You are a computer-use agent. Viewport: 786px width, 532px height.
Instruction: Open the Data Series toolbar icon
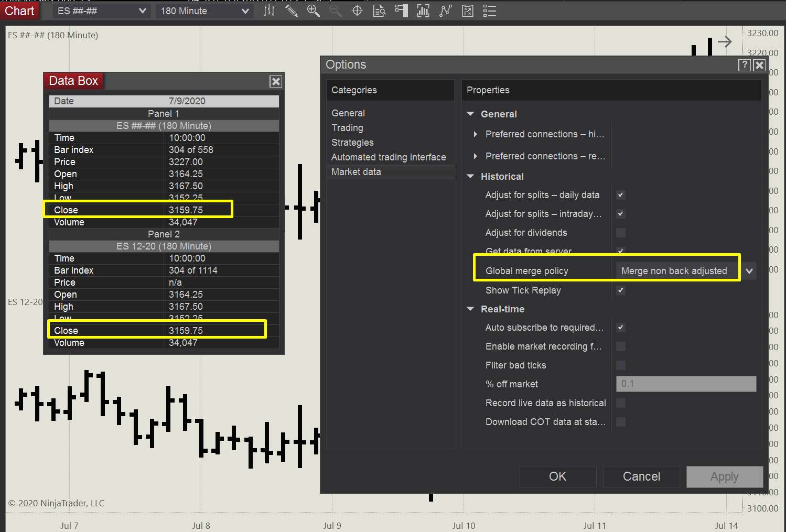click(423, 10)
